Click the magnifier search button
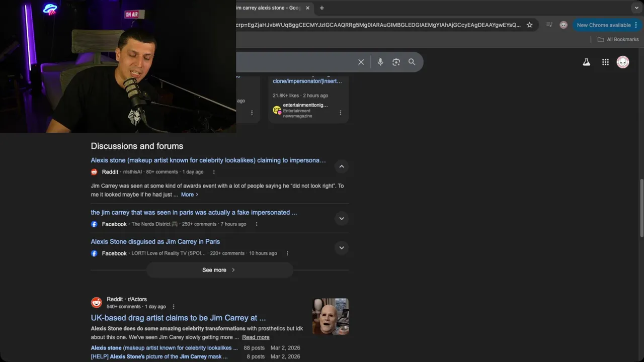644x362 pixels. [412, 62]
